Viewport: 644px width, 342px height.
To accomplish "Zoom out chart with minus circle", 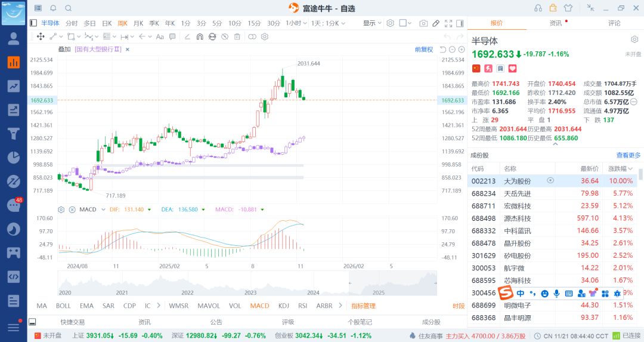I will [x=452, y=50].
